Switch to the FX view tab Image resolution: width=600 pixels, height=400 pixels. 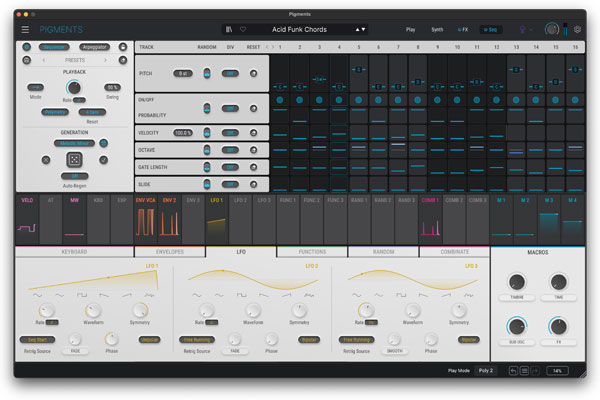pos(463,29)
